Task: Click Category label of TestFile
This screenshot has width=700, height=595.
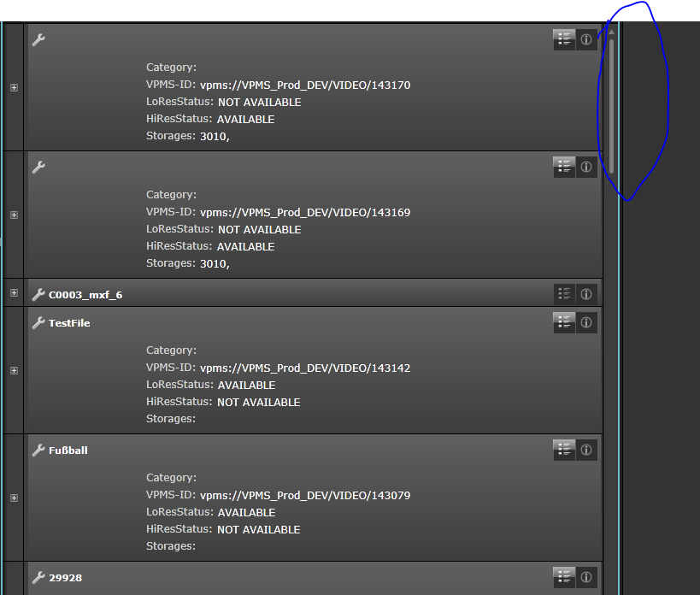Action: [172, 351]
